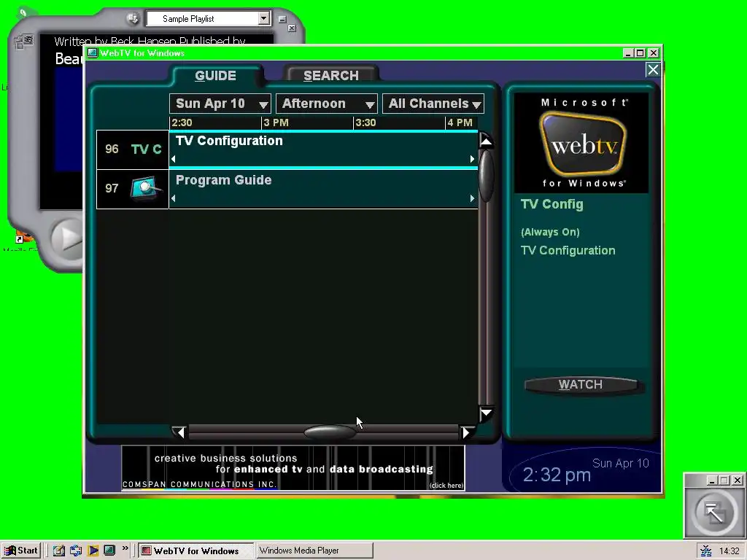This screenshot has height=560, width=747.
Task: Close the WebTV guide with teal X
Action: tap(653, 70)
